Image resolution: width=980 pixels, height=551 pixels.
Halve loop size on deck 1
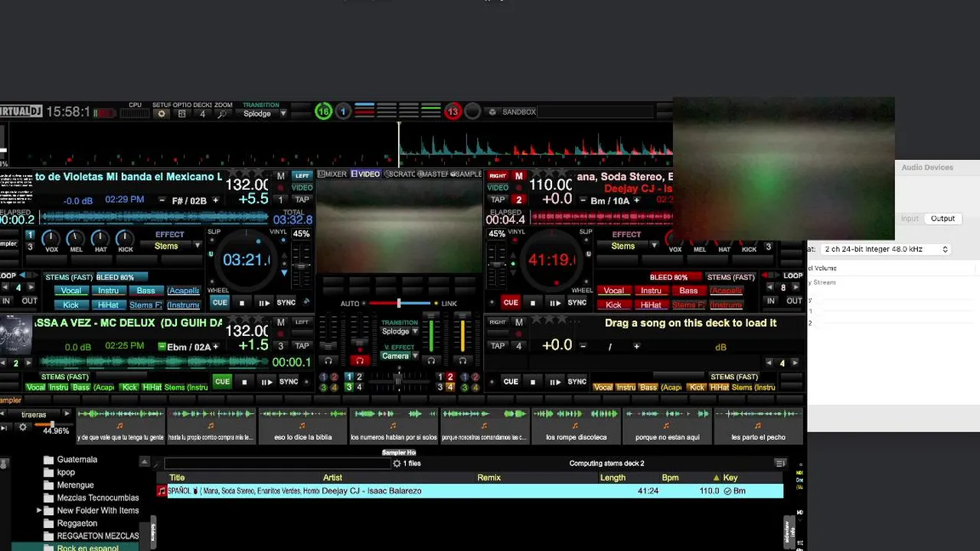coord(5,288)
